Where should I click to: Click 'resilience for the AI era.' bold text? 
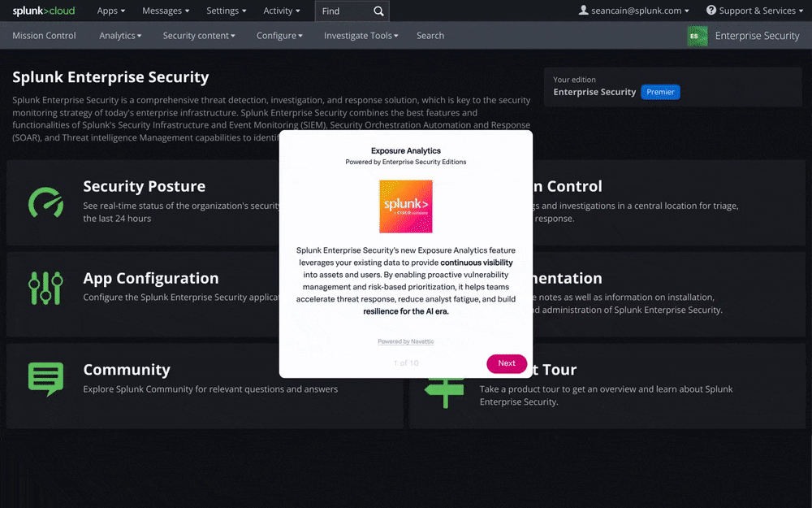(x=405, y=311)
